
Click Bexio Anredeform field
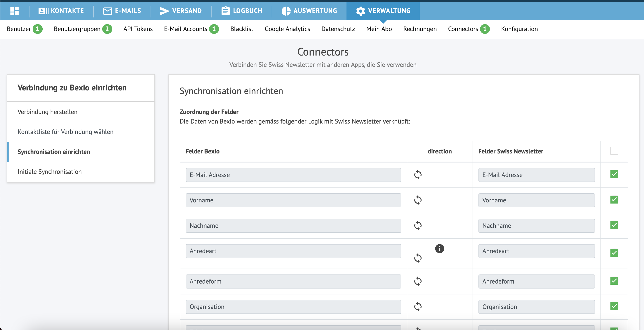click(293, 281)
